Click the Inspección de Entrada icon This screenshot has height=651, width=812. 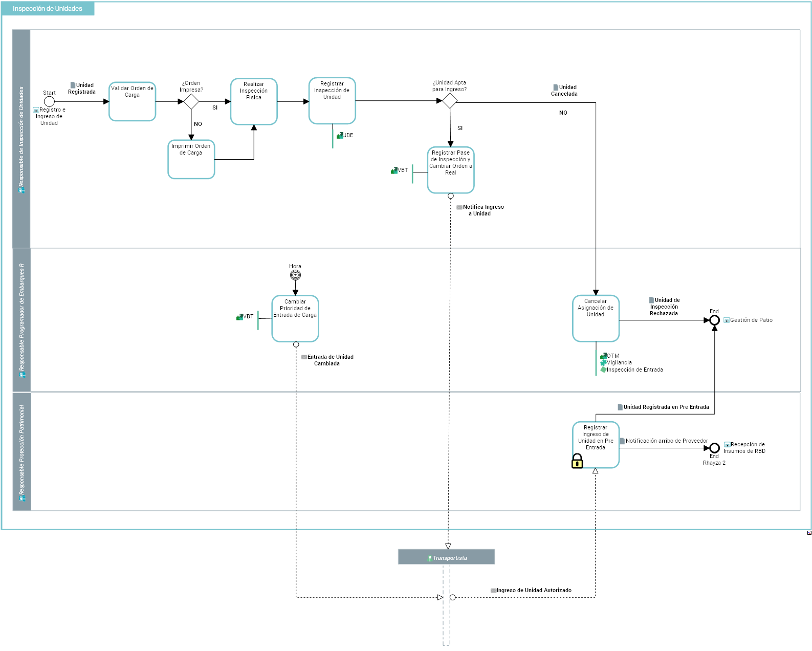pos(603,370)
